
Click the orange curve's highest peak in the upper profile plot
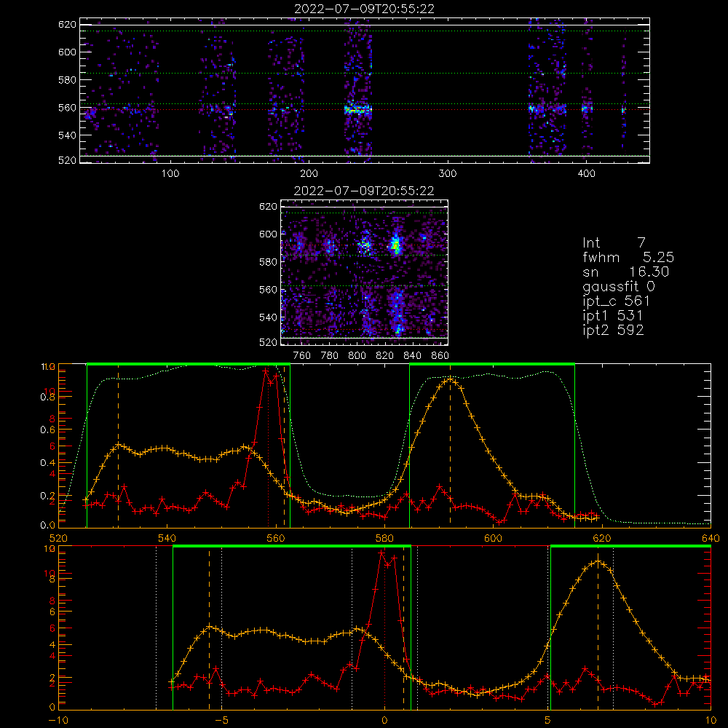[x=450, y=379]
